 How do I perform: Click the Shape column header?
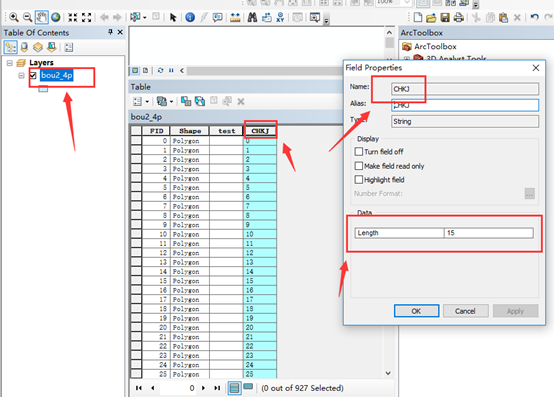[x=190, y=131]
